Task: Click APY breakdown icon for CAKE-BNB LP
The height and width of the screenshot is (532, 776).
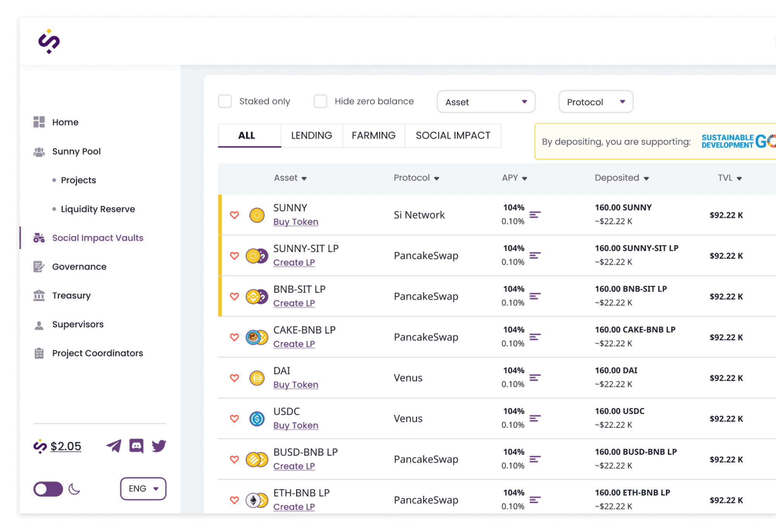Action: 535,337
